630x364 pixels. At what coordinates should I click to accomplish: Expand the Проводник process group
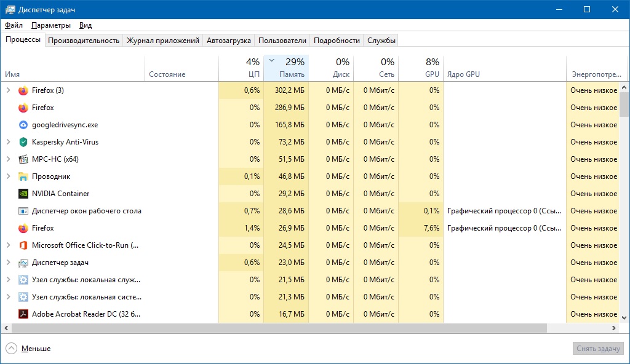8,176
